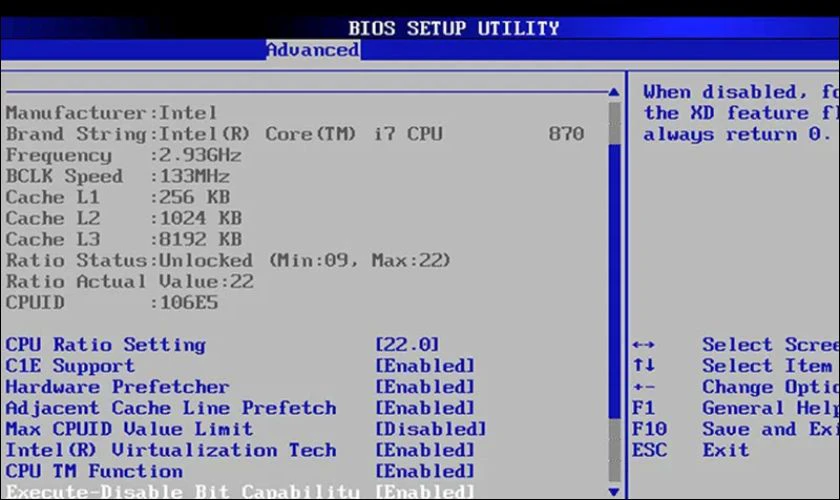Viewport: 840px width, 500px height.
Task: Select Max CPUID Value Limit option
Action: pos(129,429)
